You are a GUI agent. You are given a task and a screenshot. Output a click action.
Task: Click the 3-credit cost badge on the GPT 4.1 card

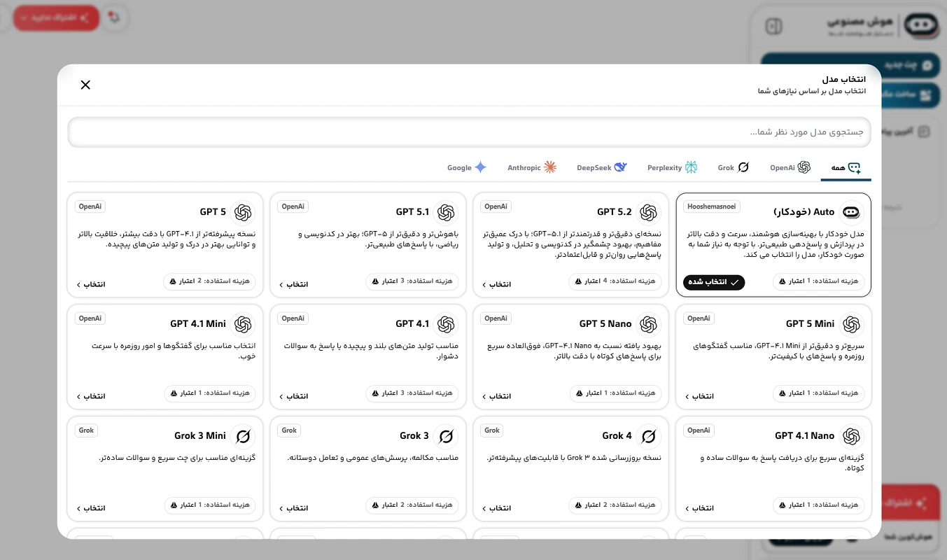(412, 393)
